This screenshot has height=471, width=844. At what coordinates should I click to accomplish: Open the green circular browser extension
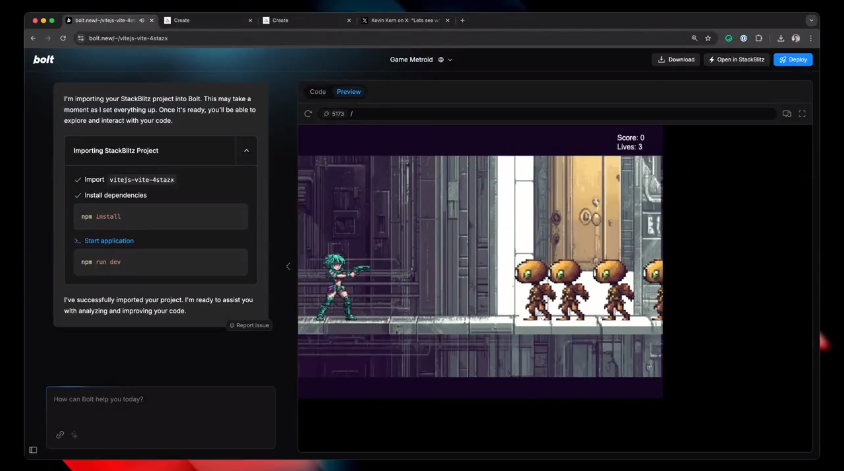[x=728, y=38]
